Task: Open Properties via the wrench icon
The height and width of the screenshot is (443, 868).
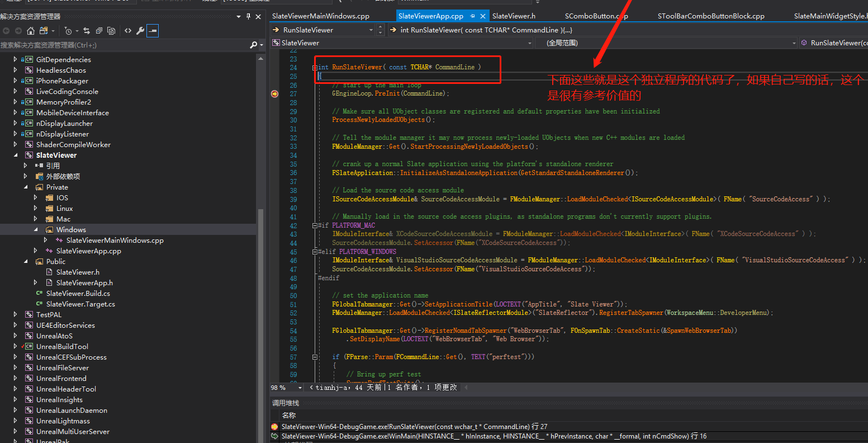Action: (x=141, y=31)
